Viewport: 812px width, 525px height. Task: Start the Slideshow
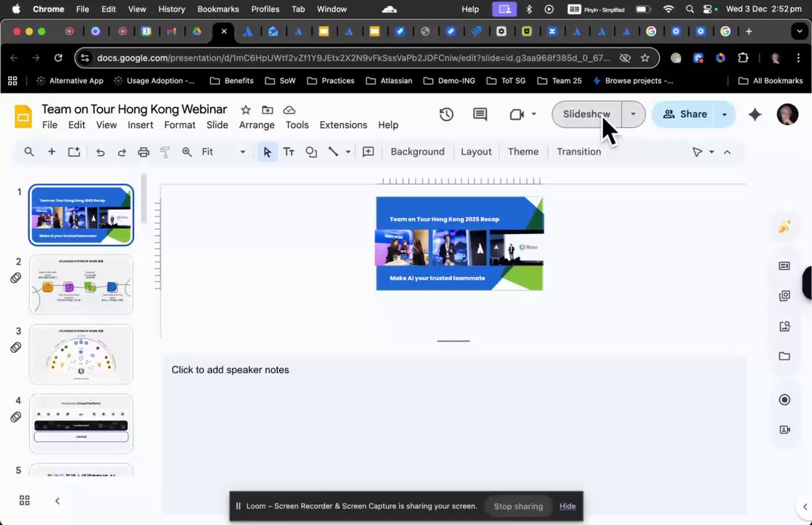587,114
